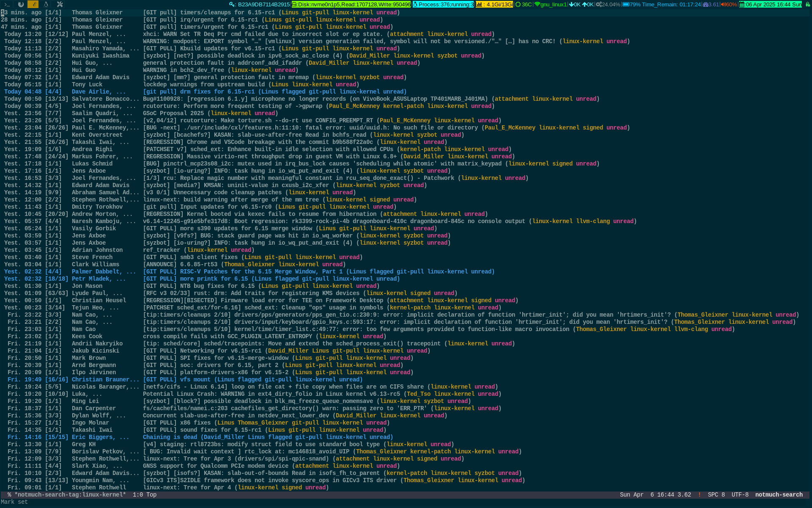The width and height of the screenshot is (812, 508).
Task: Click buffer name notmuch-search-tag:linux-kernel in modeline
Action: (x=70, y=494)
